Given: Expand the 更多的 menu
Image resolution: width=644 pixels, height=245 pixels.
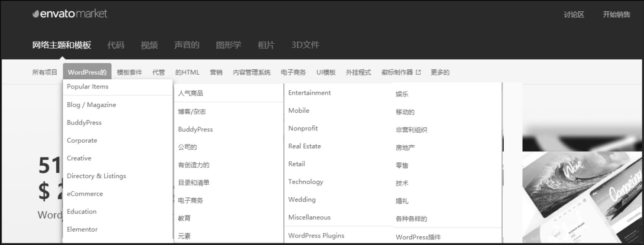Looking at the screenshot, I should pyautogui.click(x=440, y=72).
